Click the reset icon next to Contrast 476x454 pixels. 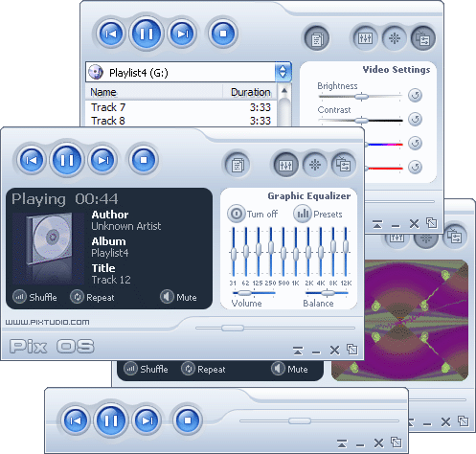coord(415,119)
